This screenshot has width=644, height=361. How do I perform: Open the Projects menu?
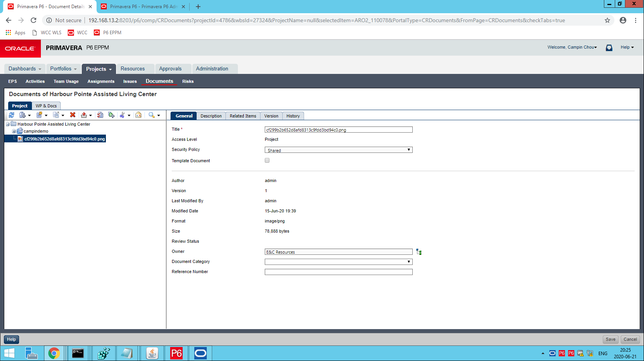pyautogui.click(x=98, y=68)
